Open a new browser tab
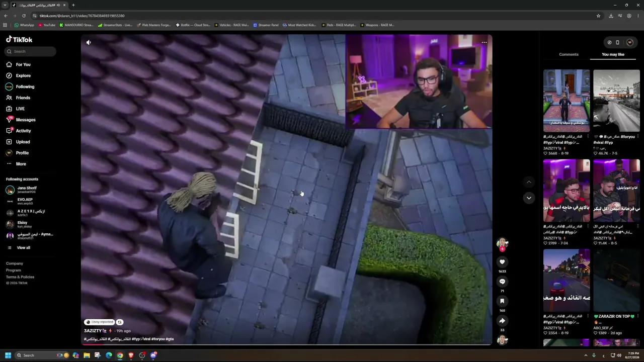The image size is (644, 362). [73, 5]
